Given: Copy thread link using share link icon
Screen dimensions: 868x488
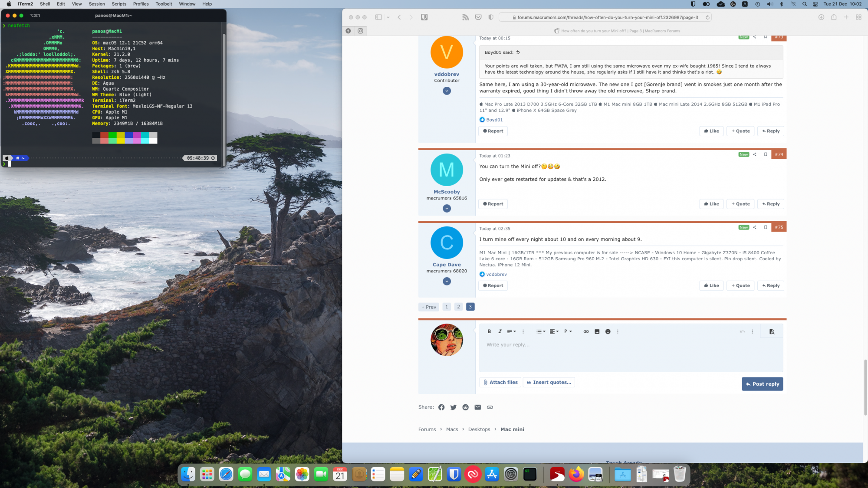Looking at the screenshot, I should (x=490, y=407).
